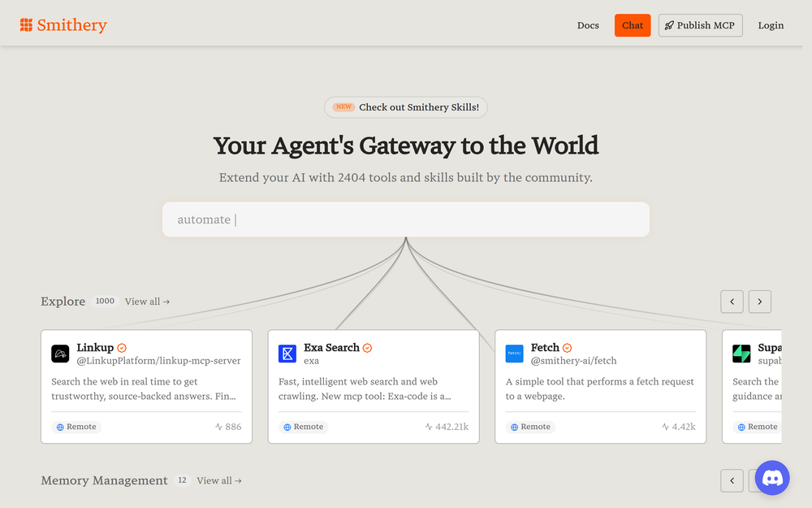Click the 12 badge beside Memory Management
The height and width of the screenshot is (508, 812).
click(x=182, y=480)
